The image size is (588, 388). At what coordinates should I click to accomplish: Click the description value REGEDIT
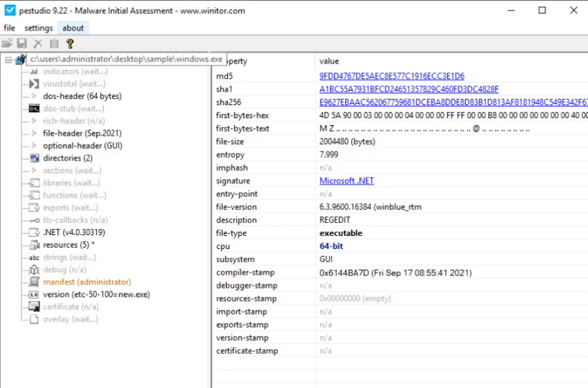pos(335,220)
